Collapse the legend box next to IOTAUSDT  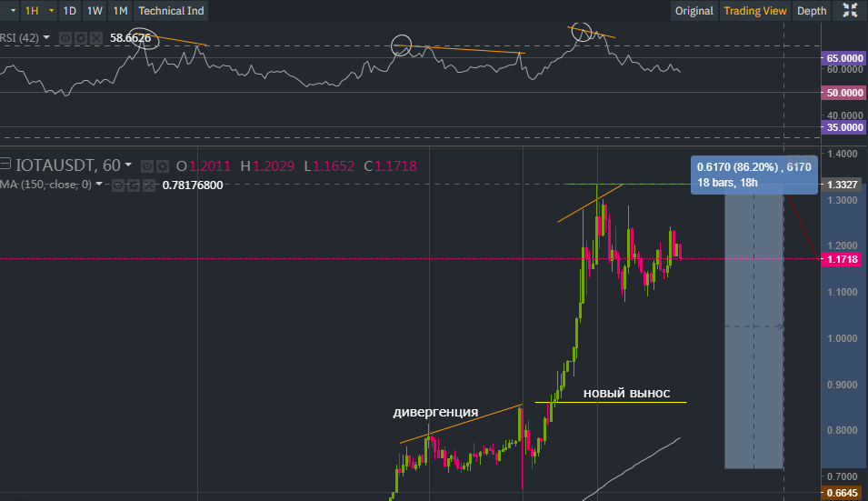[x=5, y=164]
